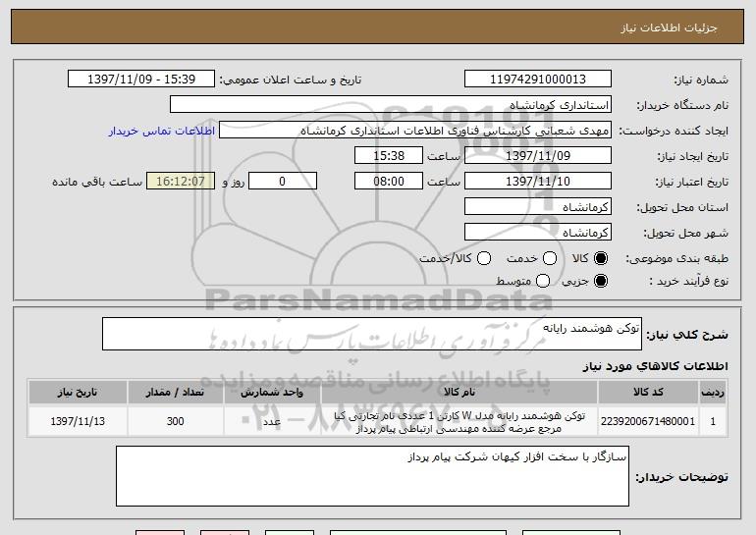Click the description box توکن هوشمند رایانه
Viewport: 756px width, 535px height.
pyautogui.click(x=372, y=334)
